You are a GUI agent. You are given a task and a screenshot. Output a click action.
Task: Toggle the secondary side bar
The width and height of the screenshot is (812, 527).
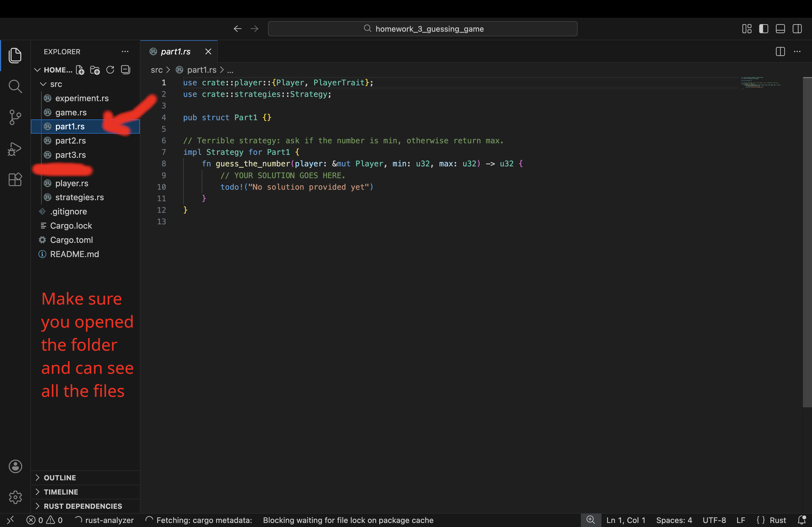[x=797, y=29]
